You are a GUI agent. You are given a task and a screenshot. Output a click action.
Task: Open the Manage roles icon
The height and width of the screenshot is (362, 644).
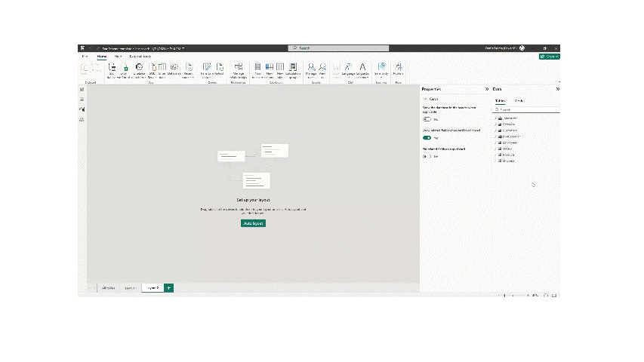(x=311, y=69)
